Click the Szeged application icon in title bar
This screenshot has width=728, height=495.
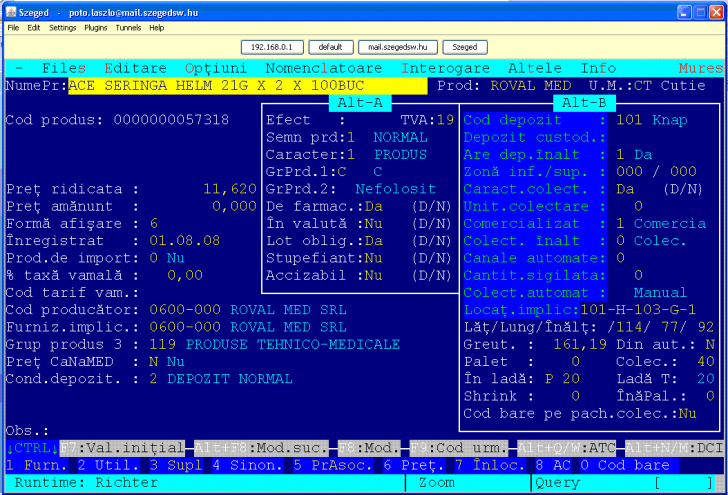[10, 10]
